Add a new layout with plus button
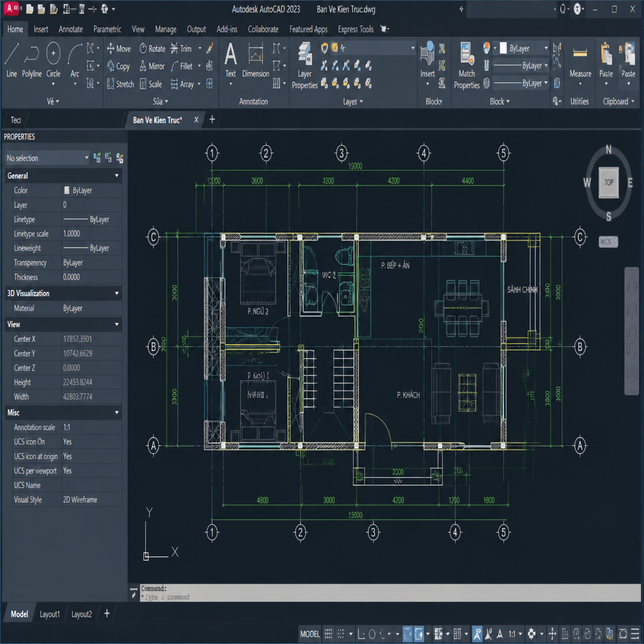The image size is (644, 644). click(107, 614)
